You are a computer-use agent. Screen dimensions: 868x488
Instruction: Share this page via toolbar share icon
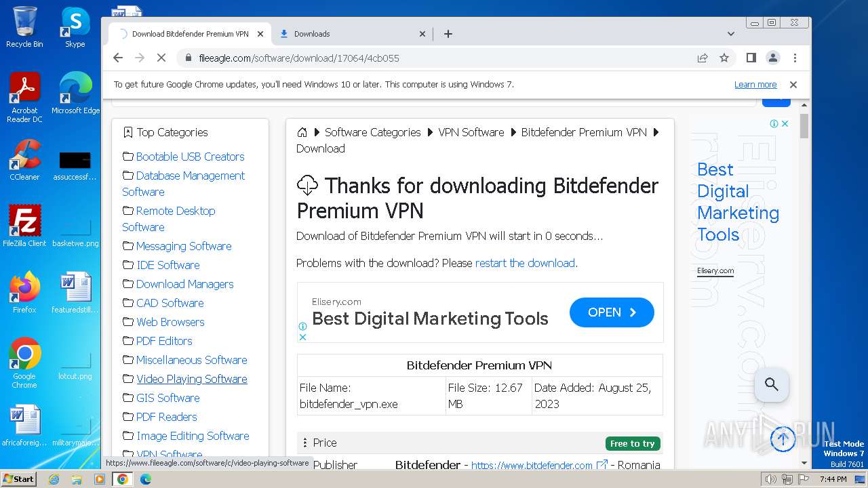703,58
